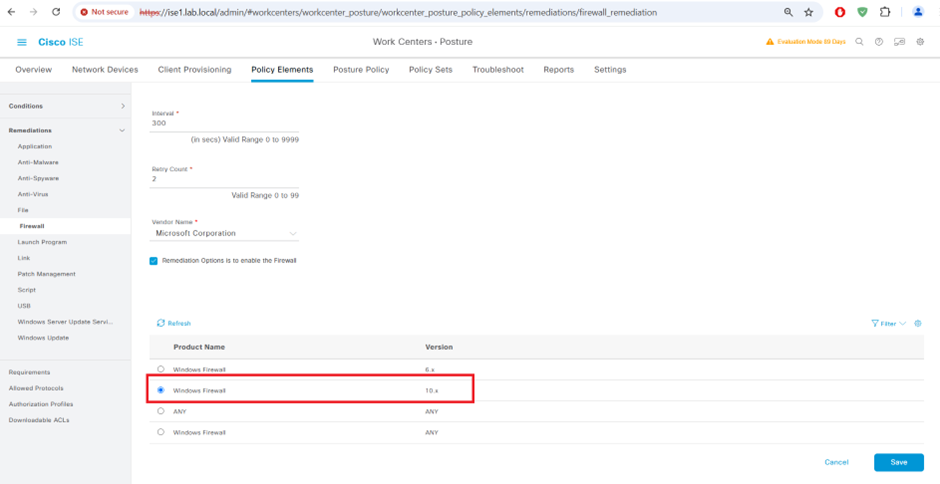This screenshot has height=484, width=940.
Task: Open Script remediation in sidebar
Action: [x=26, y=290]
